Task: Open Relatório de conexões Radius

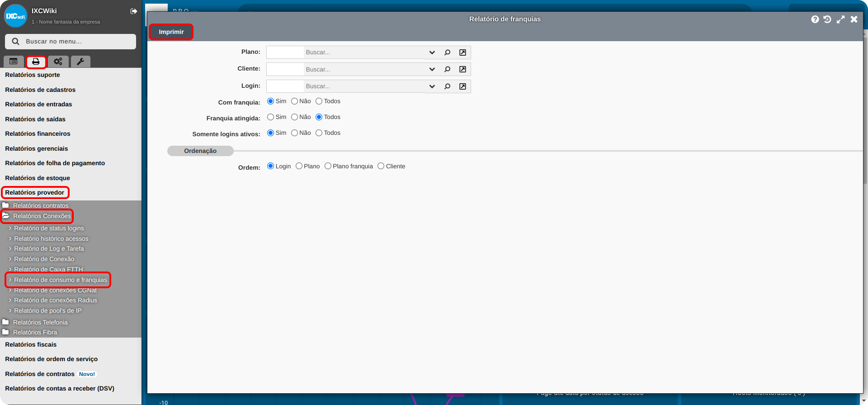Action: point(56,300)
